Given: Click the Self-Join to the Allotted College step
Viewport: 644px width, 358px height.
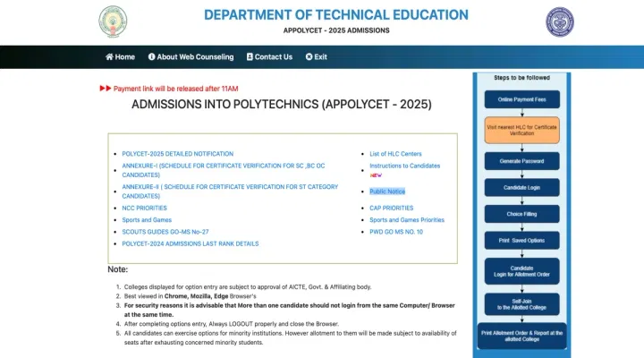Looking at the screenshot, I should 521,303.
